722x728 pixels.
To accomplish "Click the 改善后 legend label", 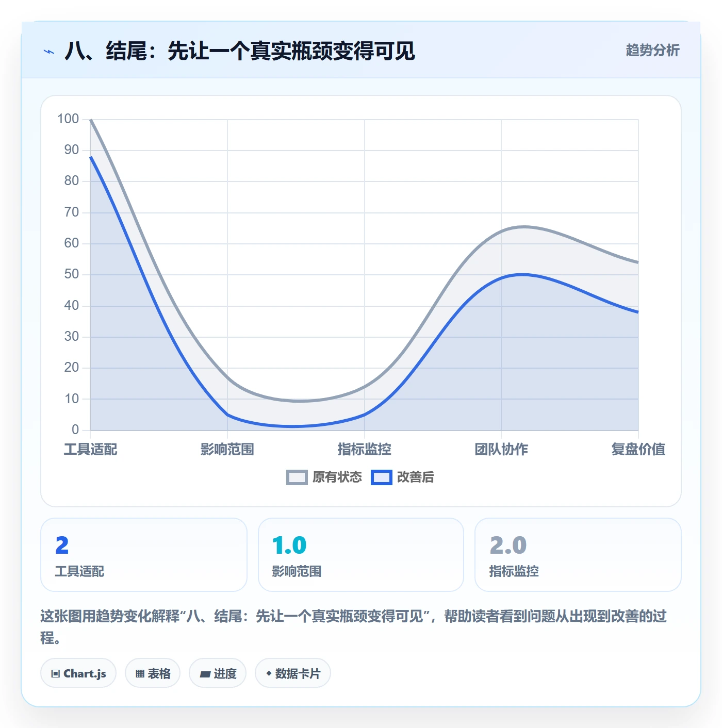I will [x=415, y=477].
